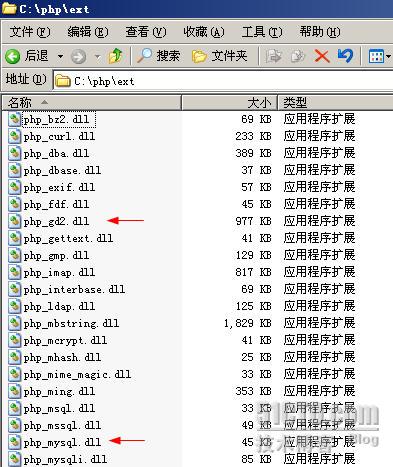The height and width of the screenshot is (467, 393).
Task: Click the 类型 column header
Action: [335, 103]
